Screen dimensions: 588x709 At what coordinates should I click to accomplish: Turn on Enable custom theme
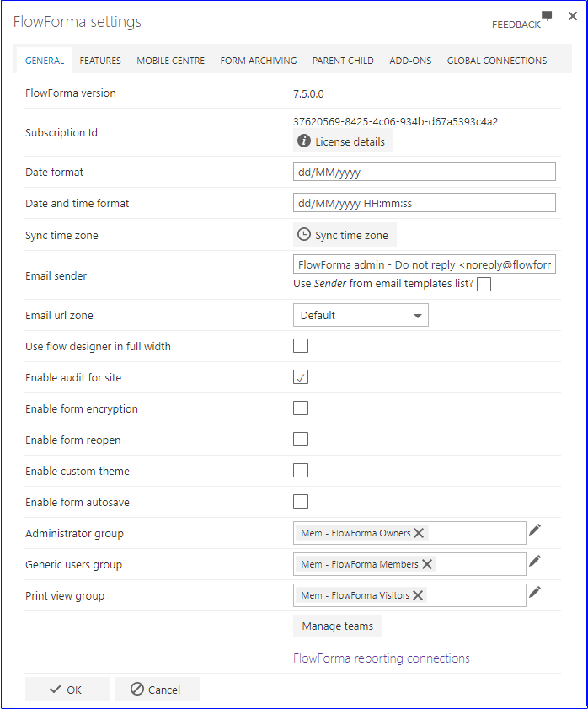click(301, 471)
